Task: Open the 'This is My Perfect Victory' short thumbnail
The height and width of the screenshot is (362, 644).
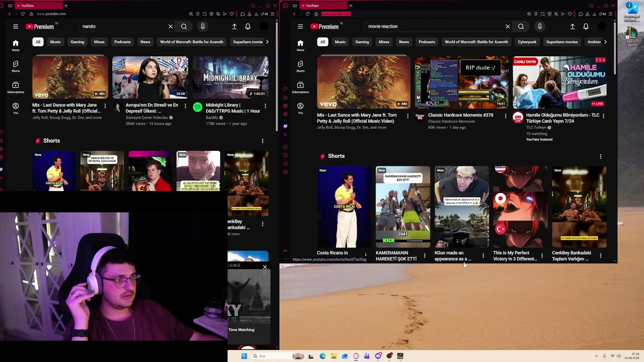Action: (520, 207)
